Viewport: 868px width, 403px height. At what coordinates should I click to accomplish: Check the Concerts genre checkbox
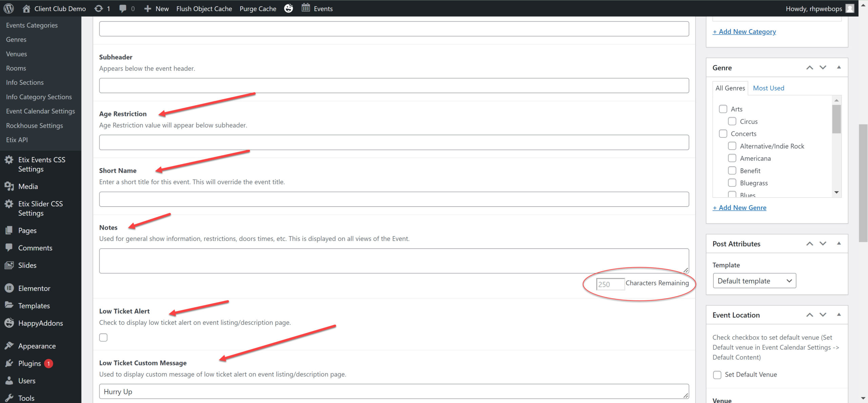tap(723, 134)
